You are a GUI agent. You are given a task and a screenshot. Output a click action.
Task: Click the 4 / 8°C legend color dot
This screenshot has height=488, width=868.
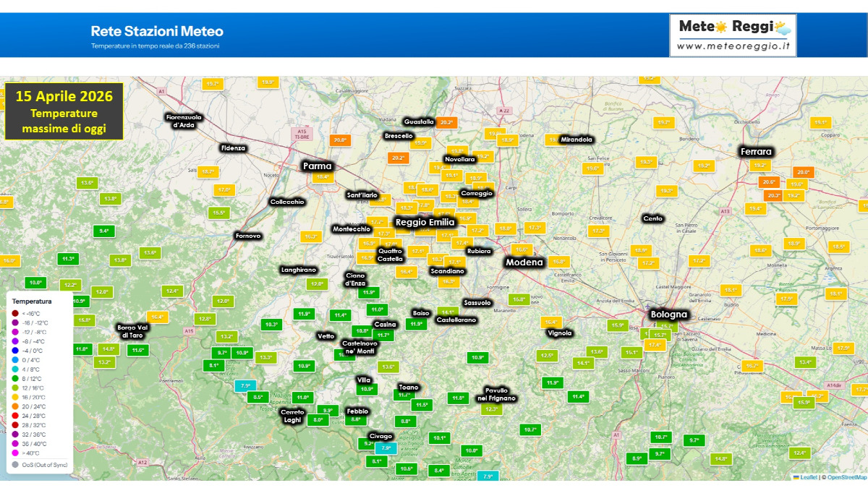(x=15, y=369)
